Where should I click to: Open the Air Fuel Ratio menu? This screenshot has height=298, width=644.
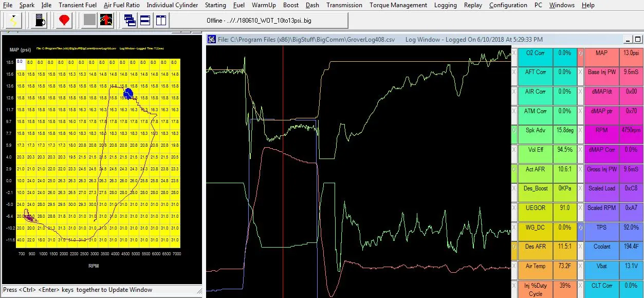pyautogui.click(x=122, y=5)
